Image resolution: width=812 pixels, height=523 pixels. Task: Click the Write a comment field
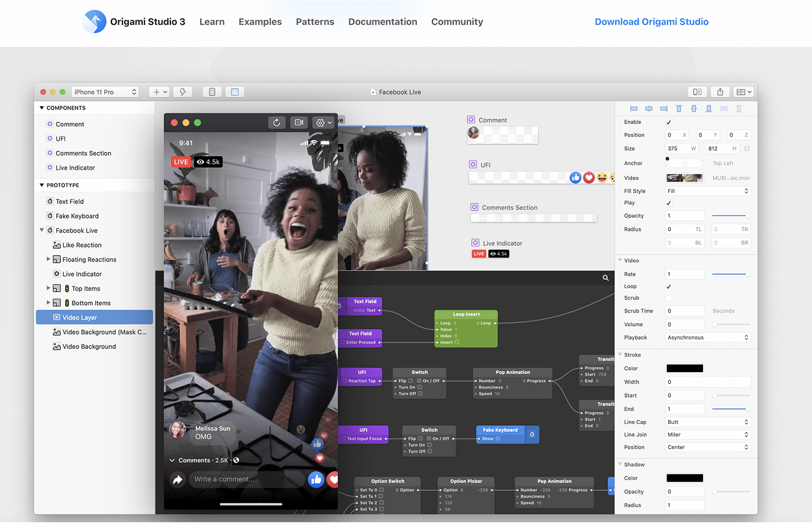[248, 479]
